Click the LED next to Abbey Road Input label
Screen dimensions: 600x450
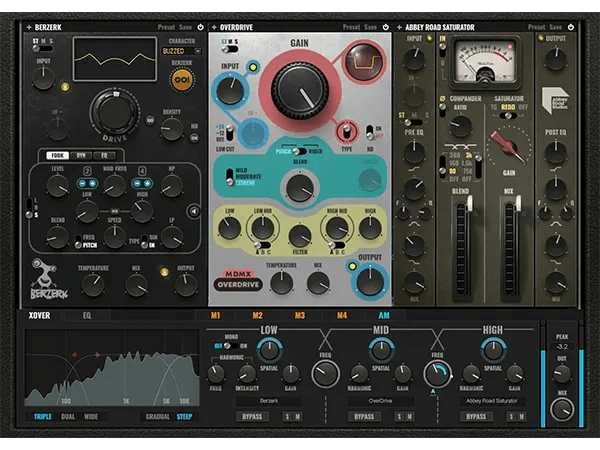pyautogui.click(x=429, y=38)
